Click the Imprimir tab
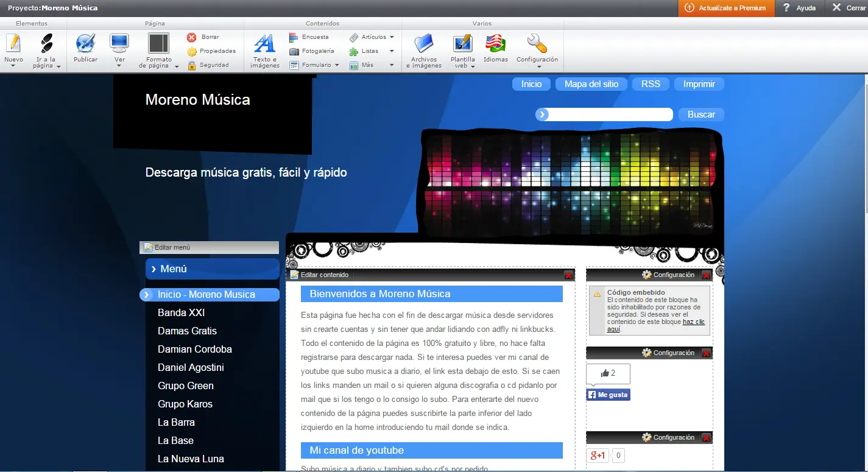This screenshot has height=472, width=868. coord(699,84)
